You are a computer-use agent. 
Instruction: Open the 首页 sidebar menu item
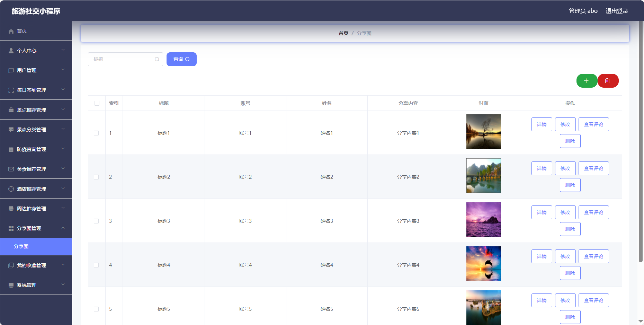click(x=36, y=31)
